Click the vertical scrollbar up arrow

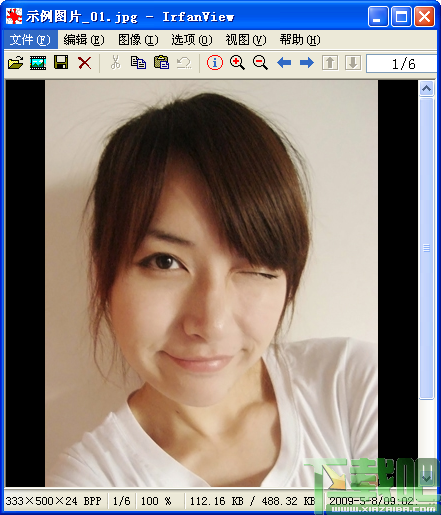click(426, 89)
